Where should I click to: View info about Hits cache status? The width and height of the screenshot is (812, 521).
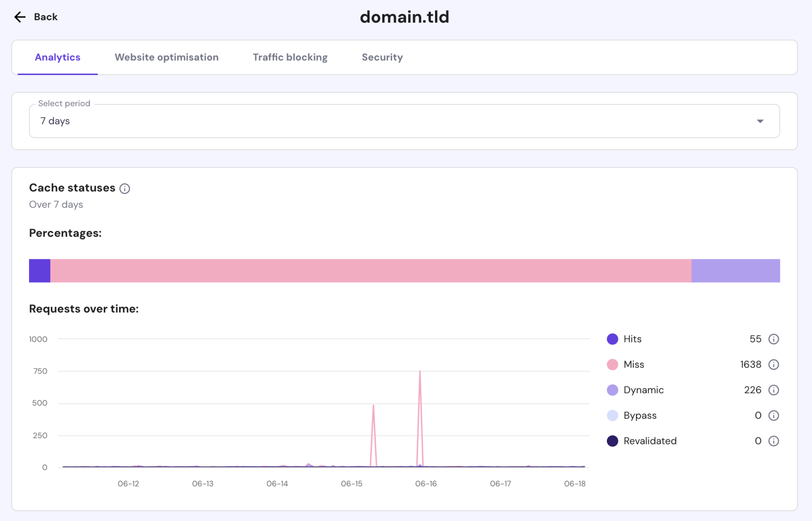point(773,339)
